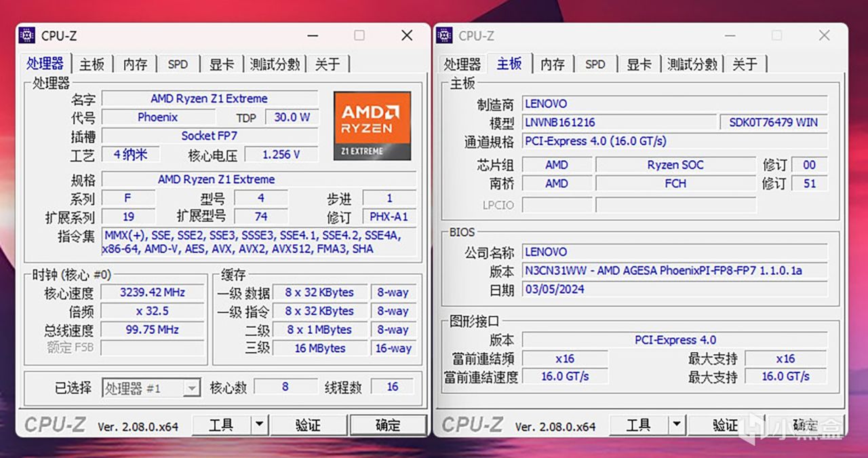Screen dimensions: 868x458
Task: Switch to SPD tab in the left window
Action: coord(178,64)
